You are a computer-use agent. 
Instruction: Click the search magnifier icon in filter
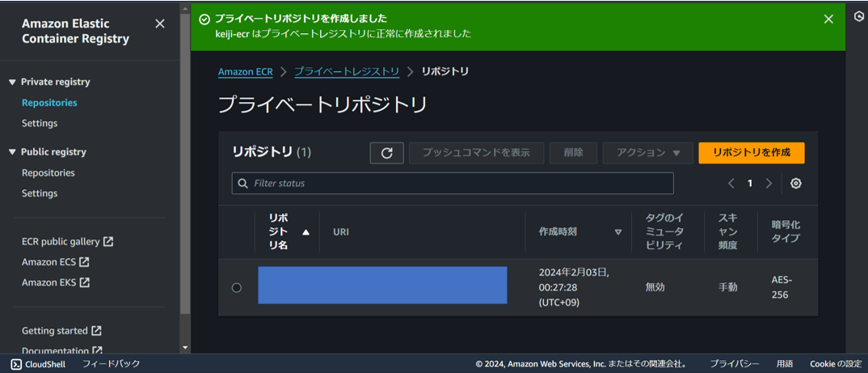pyautogui.click(x=242, y=183)
